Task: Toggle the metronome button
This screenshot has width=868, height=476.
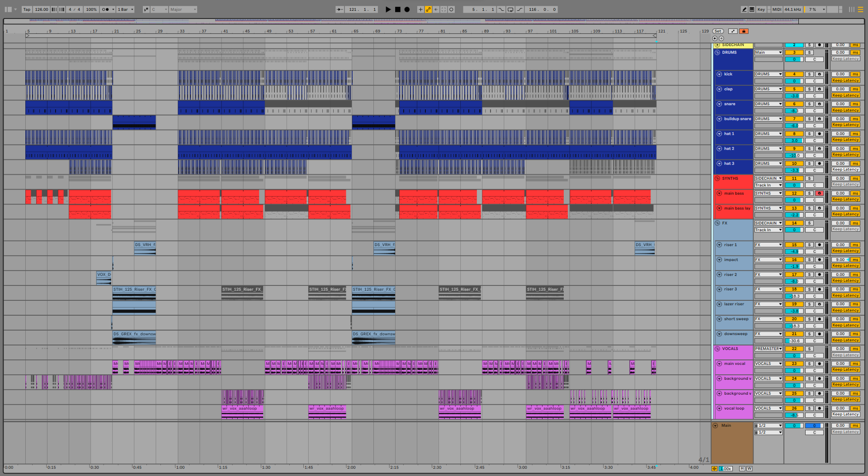Action: tap(106, 9)
